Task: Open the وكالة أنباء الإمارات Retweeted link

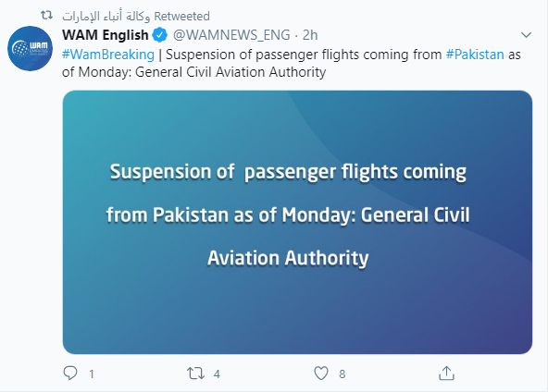Action: coord(136,16)
